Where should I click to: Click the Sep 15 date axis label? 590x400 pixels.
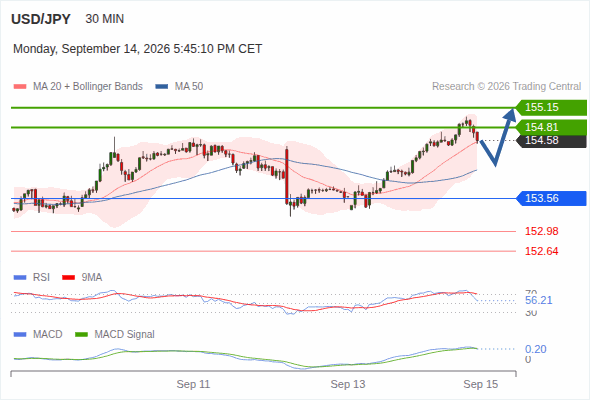481,384
